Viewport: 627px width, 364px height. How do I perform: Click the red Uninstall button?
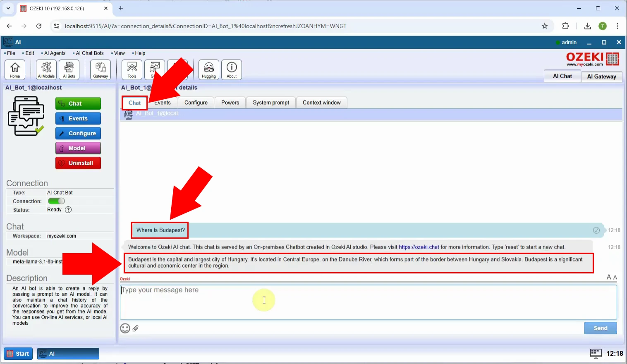(x=78, y=163)
